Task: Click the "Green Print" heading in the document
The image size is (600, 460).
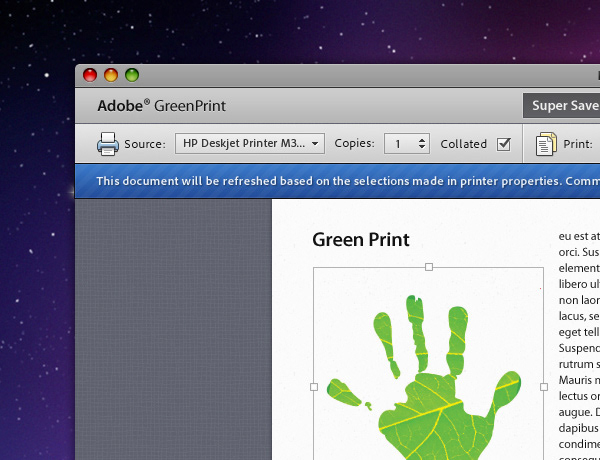Action: coord(361,240)
